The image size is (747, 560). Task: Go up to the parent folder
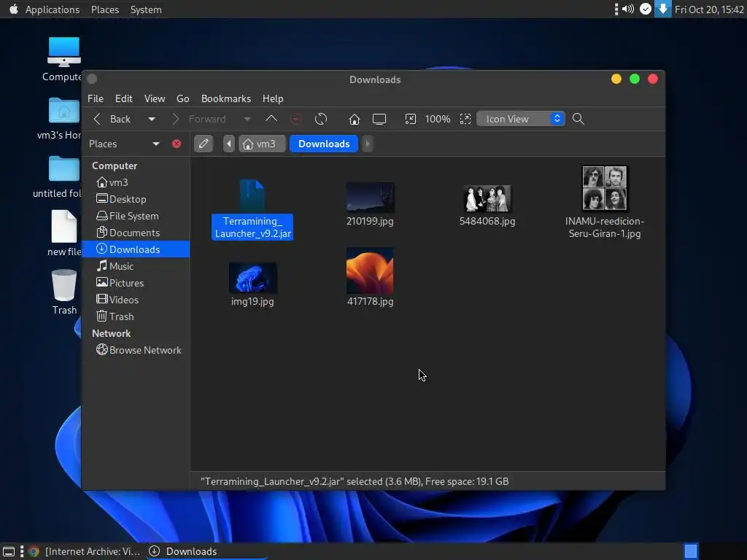pyautogui.click(x=271, y=119)
